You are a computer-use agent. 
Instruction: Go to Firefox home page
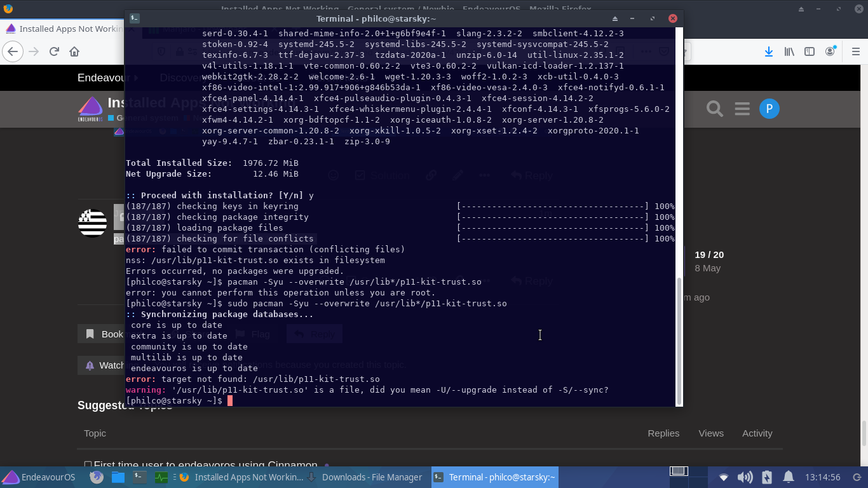tap(74, 51)
